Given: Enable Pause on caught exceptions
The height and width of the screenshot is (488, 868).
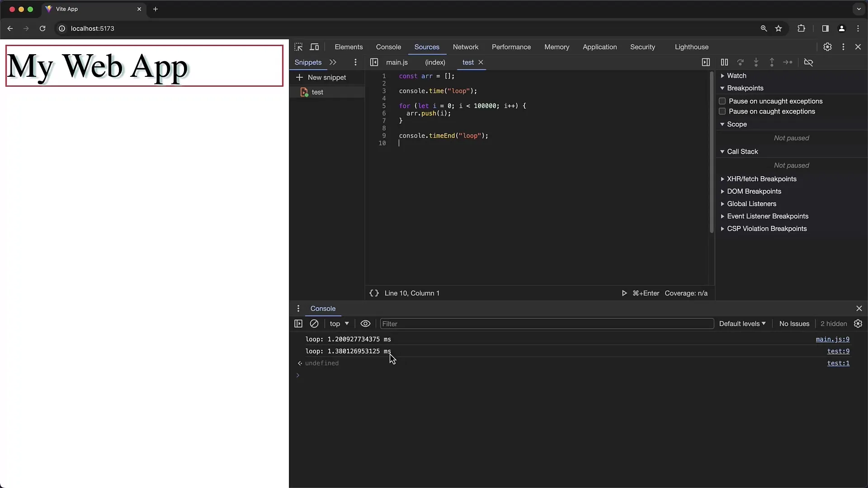Looking at the screenshot, I should [722, 112].
